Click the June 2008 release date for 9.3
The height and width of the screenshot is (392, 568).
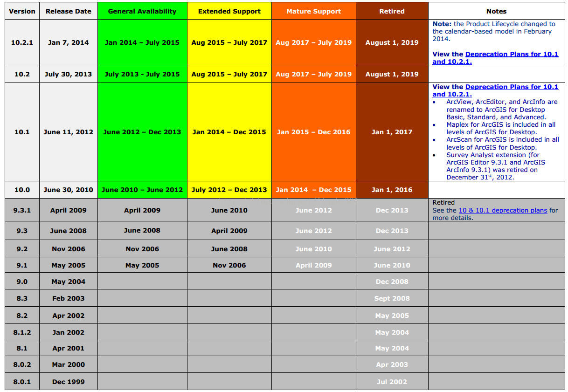(x=69, y=231)
